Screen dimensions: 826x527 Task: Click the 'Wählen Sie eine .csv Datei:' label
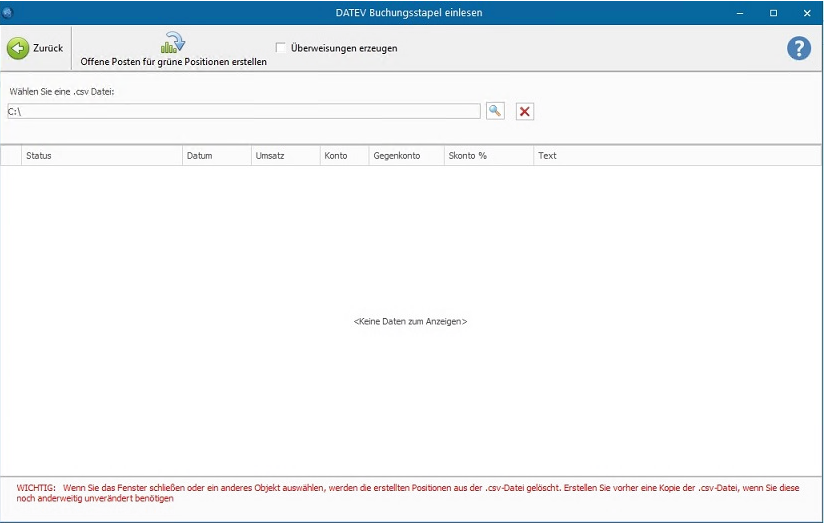coord(62,92)
